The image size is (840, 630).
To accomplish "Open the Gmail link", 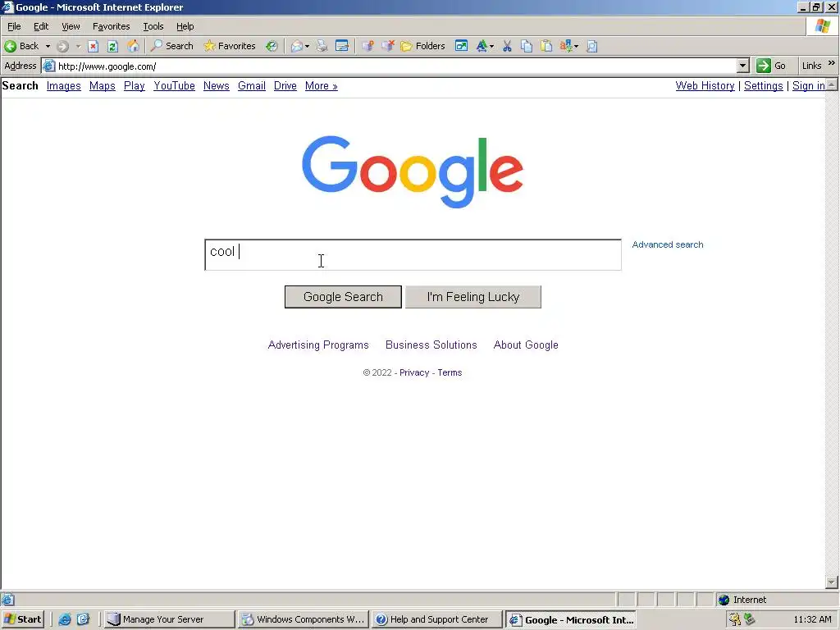I will [x=252, y=85].
